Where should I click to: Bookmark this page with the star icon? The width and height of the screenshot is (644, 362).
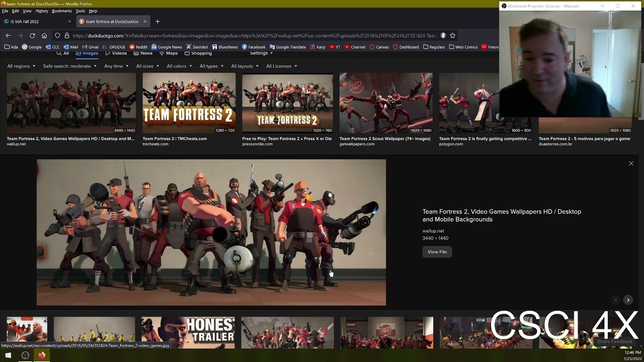click(453, 36)
